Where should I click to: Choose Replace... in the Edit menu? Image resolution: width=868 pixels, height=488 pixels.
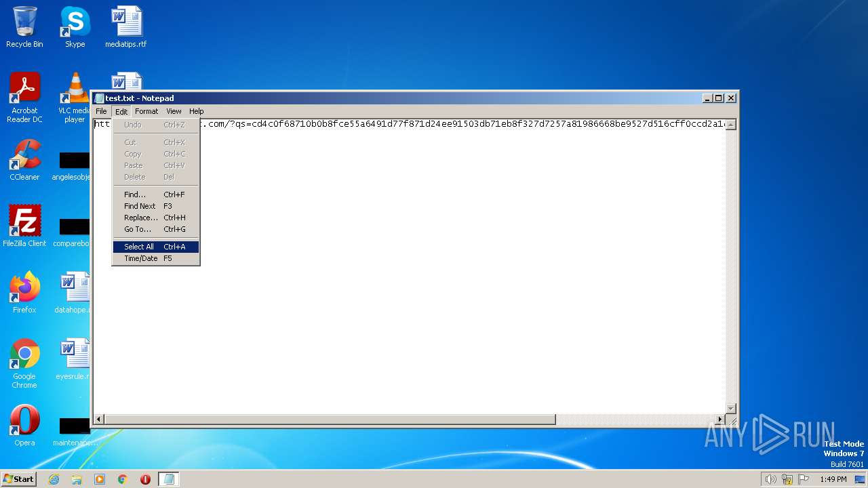point(156,218)
